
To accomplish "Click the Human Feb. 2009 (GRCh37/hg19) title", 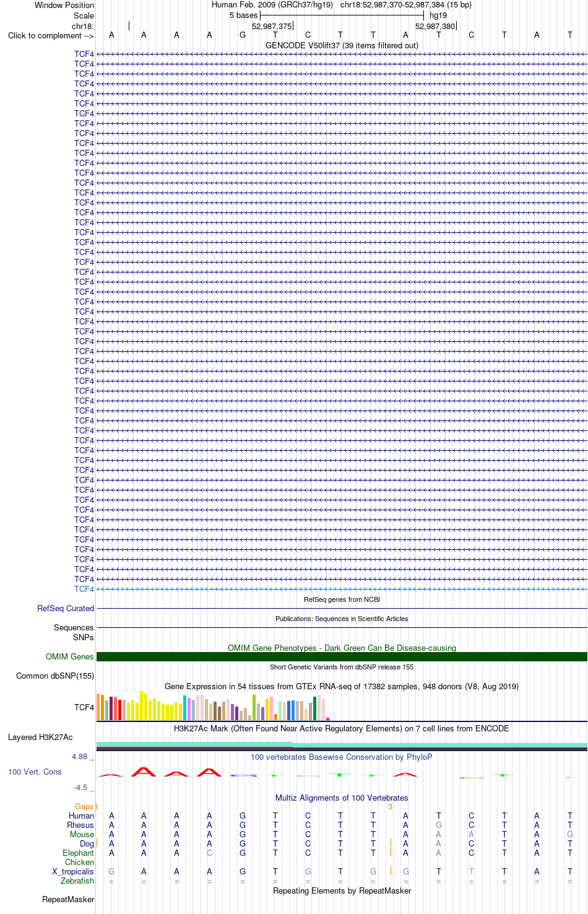I will point(272,5).
